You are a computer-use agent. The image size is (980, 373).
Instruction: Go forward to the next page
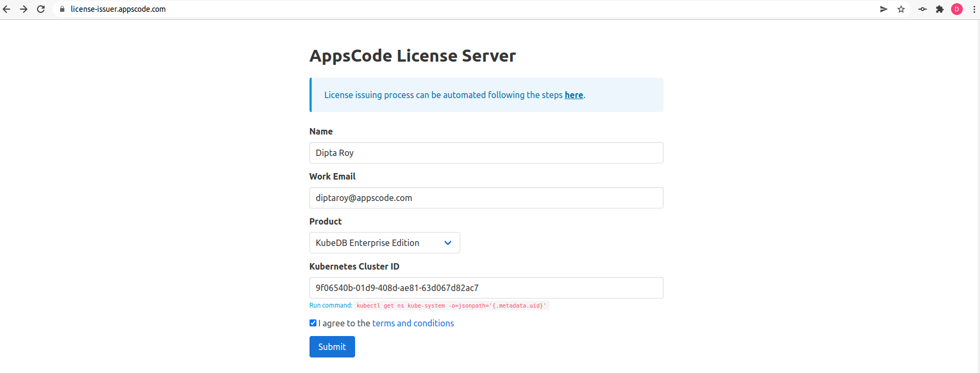(x=24, y=9)
